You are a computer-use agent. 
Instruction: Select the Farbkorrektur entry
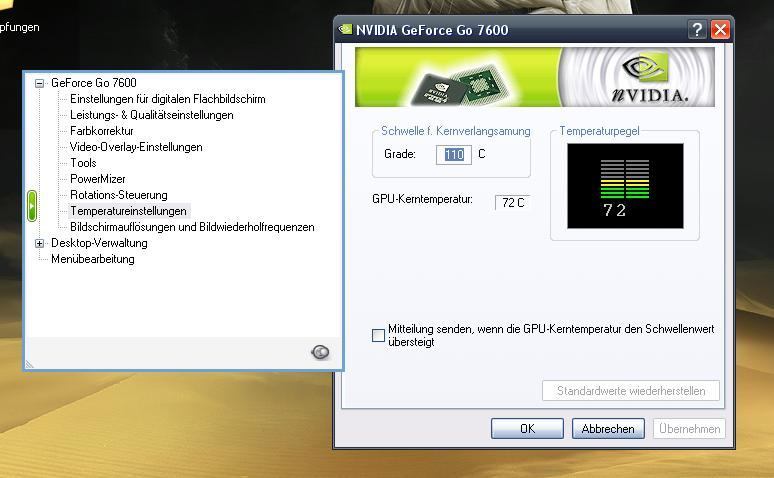[102, 131]
